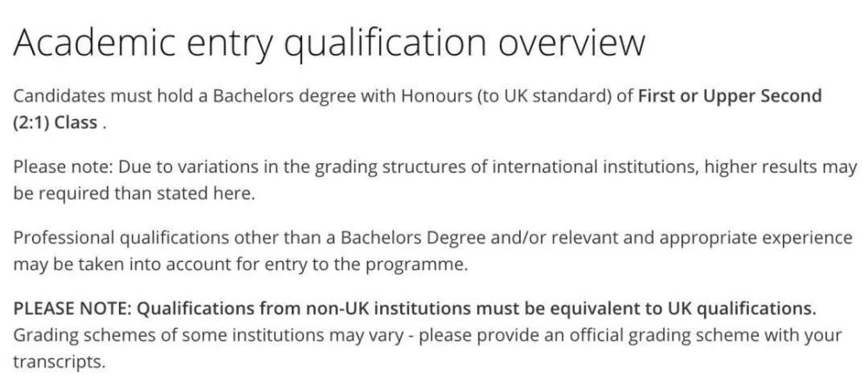The image size is (868, 381).
Task: Click the final word 'transcripts.'
Action: coord(59,362)
